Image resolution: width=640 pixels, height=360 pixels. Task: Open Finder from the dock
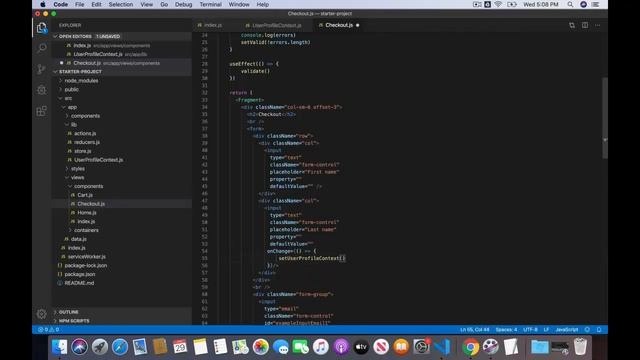click(60, 347)
